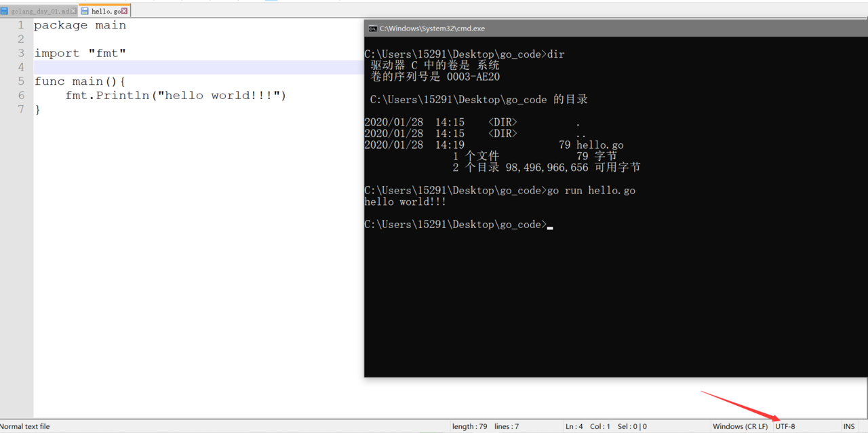Switch to the golang_day_01.md tab
This screenshot has width=868, height=433.
40,12
